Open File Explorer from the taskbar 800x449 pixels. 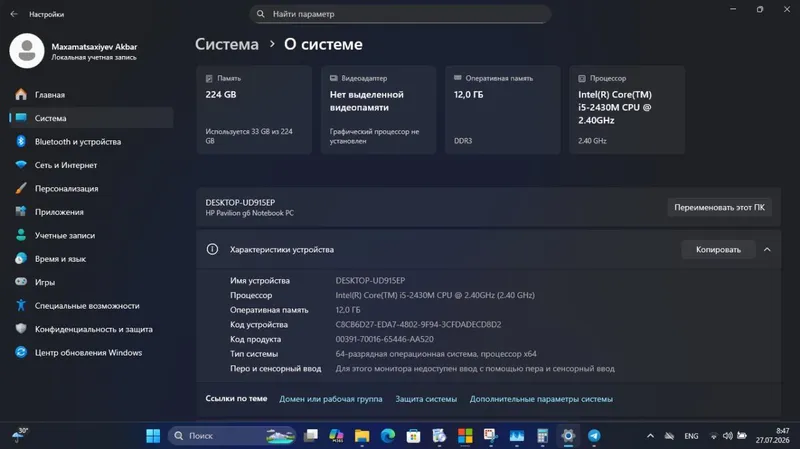click(362, 436)
